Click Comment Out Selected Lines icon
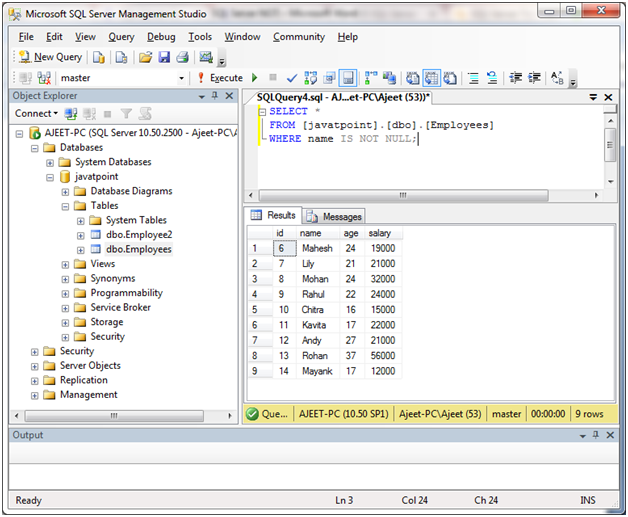 (x=473, y=78)
